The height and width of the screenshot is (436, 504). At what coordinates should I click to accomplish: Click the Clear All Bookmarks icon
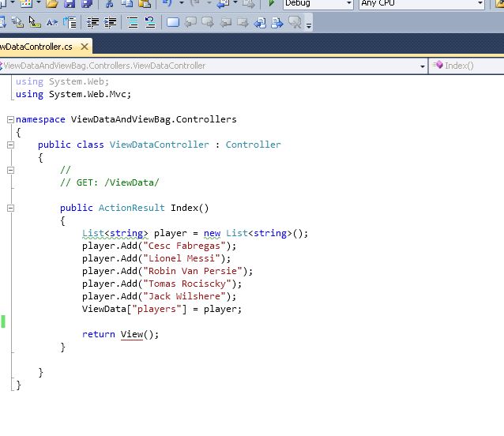pos(295,22)
